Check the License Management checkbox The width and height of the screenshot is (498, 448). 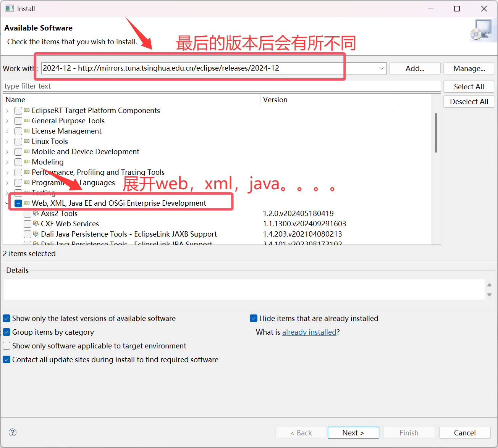coord(18,131)
